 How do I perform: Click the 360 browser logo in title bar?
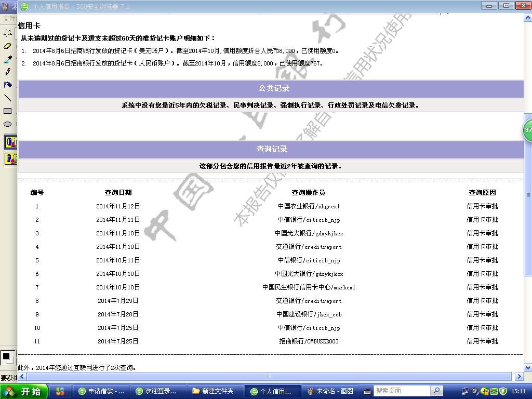coord(24,6)
